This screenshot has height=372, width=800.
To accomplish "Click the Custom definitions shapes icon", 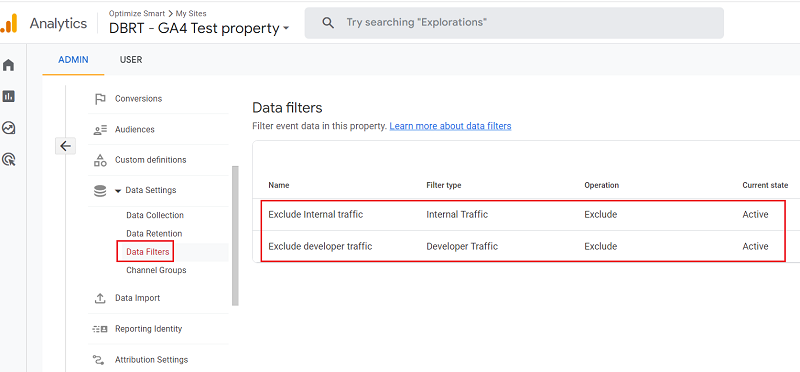I will (100, 160).
